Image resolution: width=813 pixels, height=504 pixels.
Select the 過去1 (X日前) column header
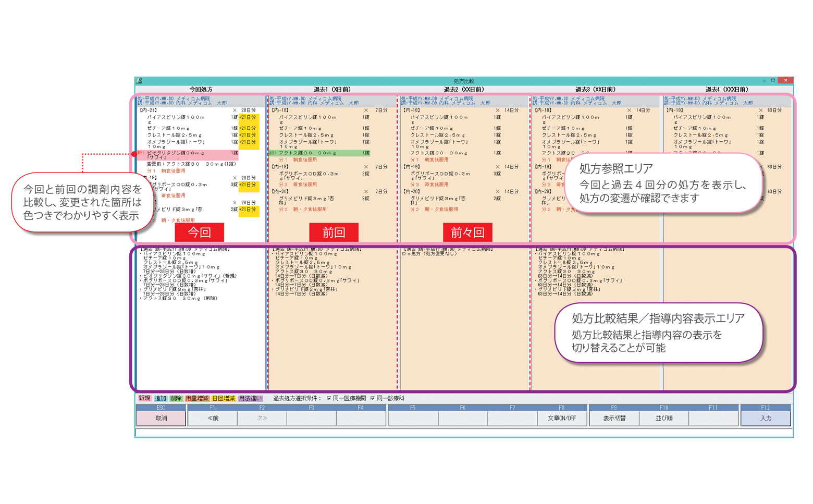(x=332, y=90)
